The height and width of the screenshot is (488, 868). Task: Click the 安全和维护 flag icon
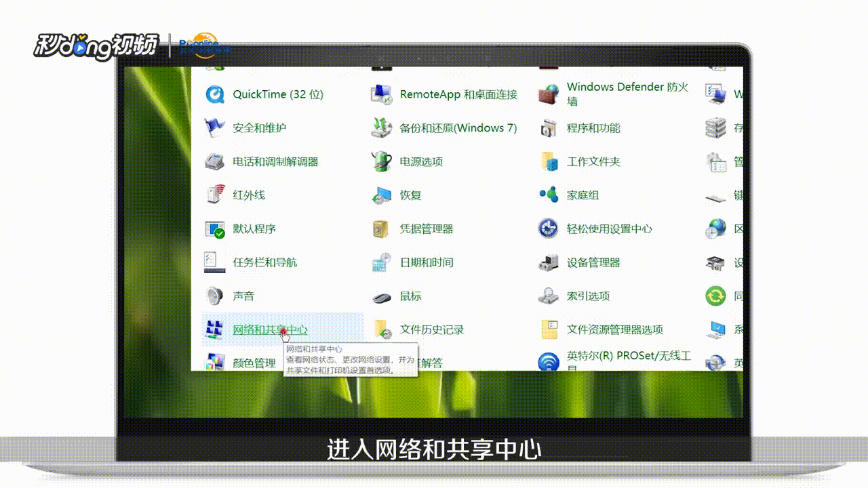point(215,127)
